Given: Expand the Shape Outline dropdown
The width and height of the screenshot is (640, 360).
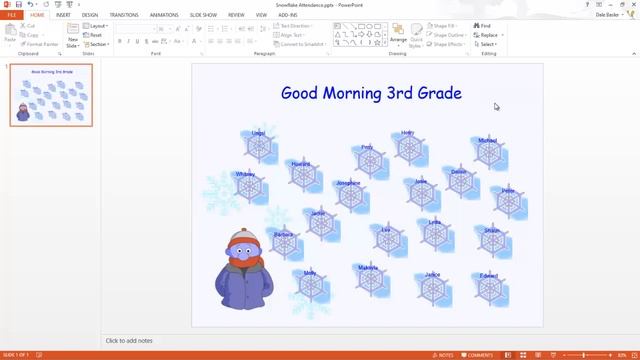Looking at the screenshot, I should point(446,35).
